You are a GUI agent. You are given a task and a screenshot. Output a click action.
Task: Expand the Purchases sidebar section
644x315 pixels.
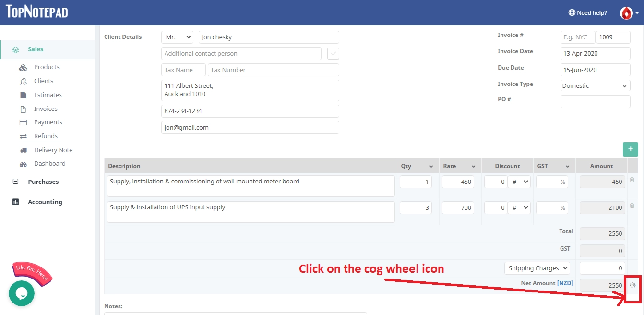point(43,182)
